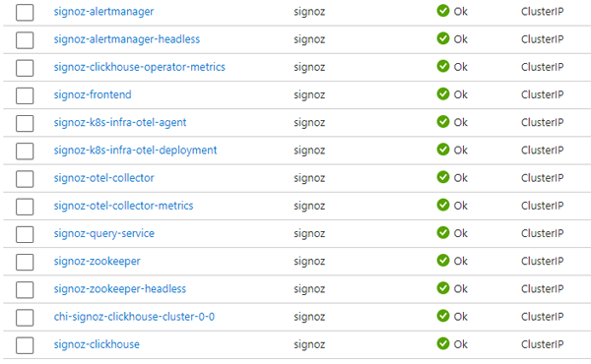
Task: Click the green Ok status icon for signoz-alertmanager
Action: (443, 11)
